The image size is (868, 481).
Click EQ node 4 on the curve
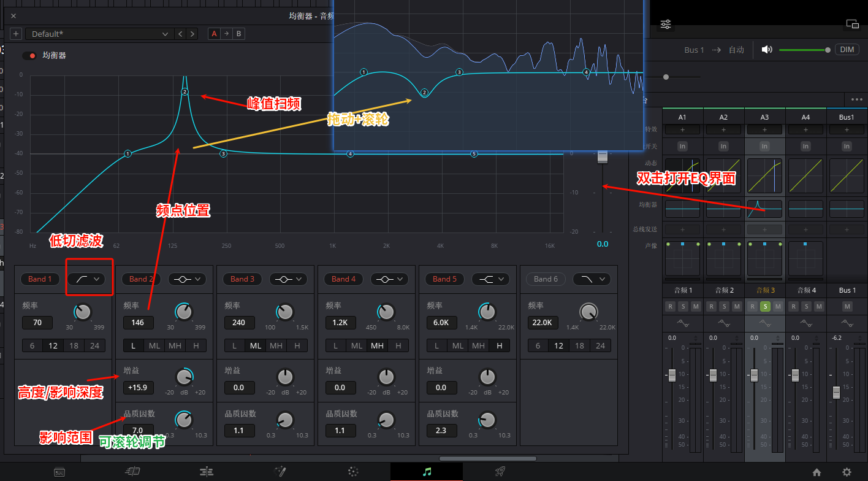tap(351, 154)
